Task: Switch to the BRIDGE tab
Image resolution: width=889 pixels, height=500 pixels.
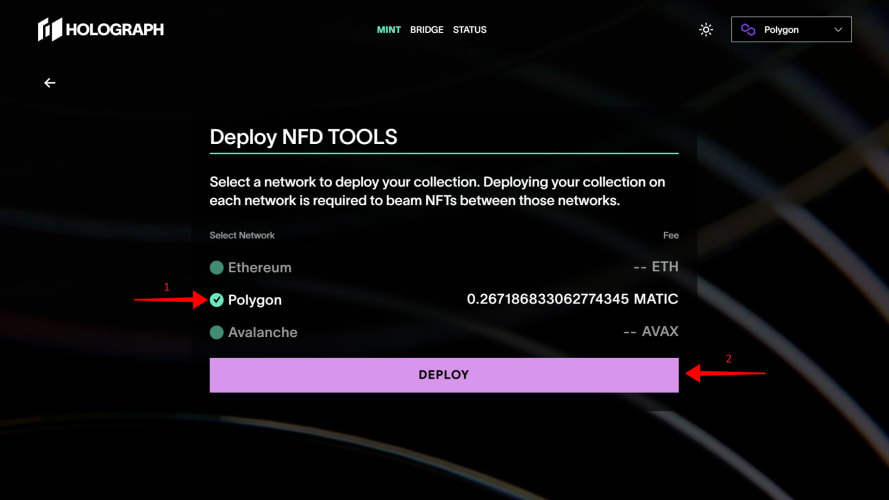Action: 427,30
